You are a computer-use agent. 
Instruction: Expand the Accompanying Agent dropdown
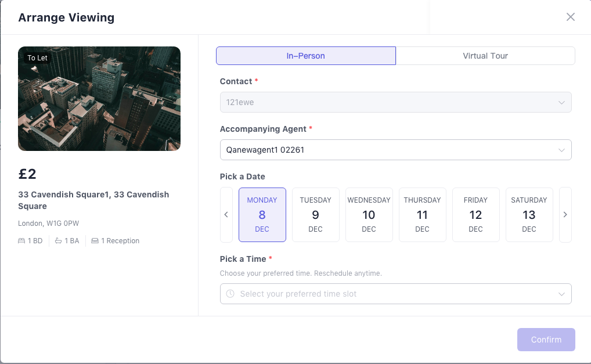tap(395, 150)
